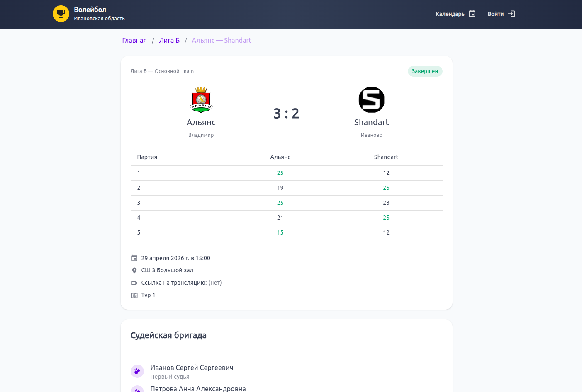Open the Календарь calendar icon

pos(472,14)
